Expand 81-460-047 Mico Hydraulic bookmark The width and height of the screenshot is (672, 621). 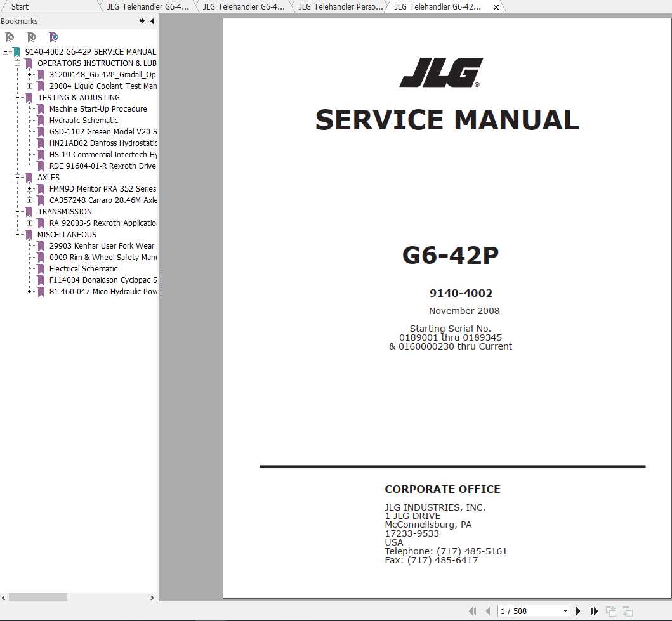pos(30,291)
